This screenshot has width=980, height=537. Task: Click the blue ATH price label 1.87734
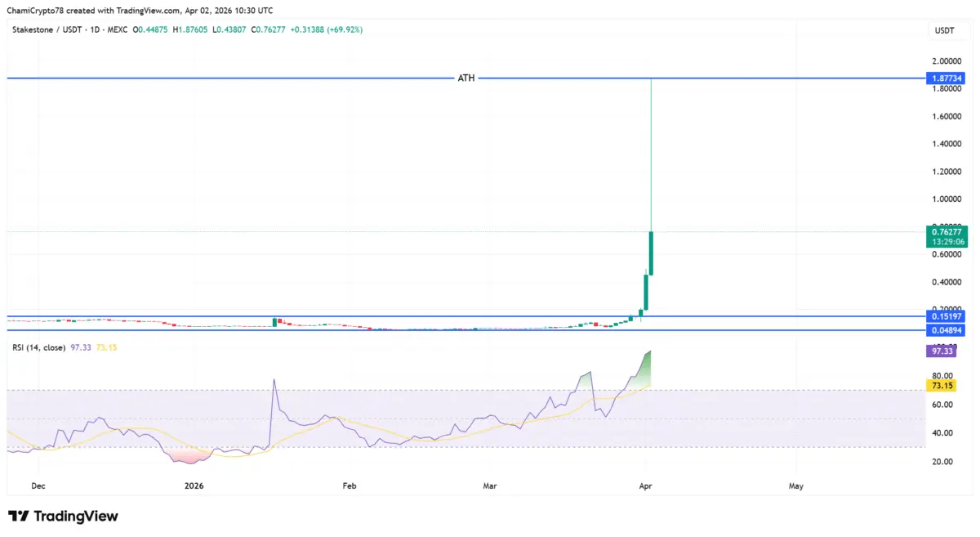pyautogui.click(x=946, y=78)
